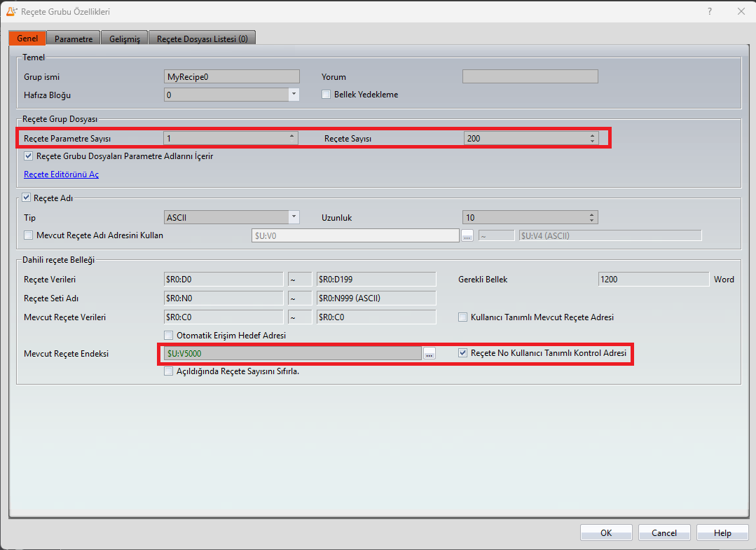Image resolution: width=756 pixels, height=550 pixels.
Task: Click the Reçete Parametre Sayısı spinner arrow
Action: [x=293, y=139]
